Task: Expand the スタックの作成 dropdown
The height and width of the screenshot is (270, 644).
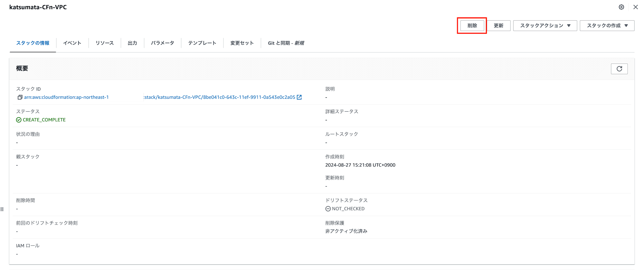Action: [607, 25]
